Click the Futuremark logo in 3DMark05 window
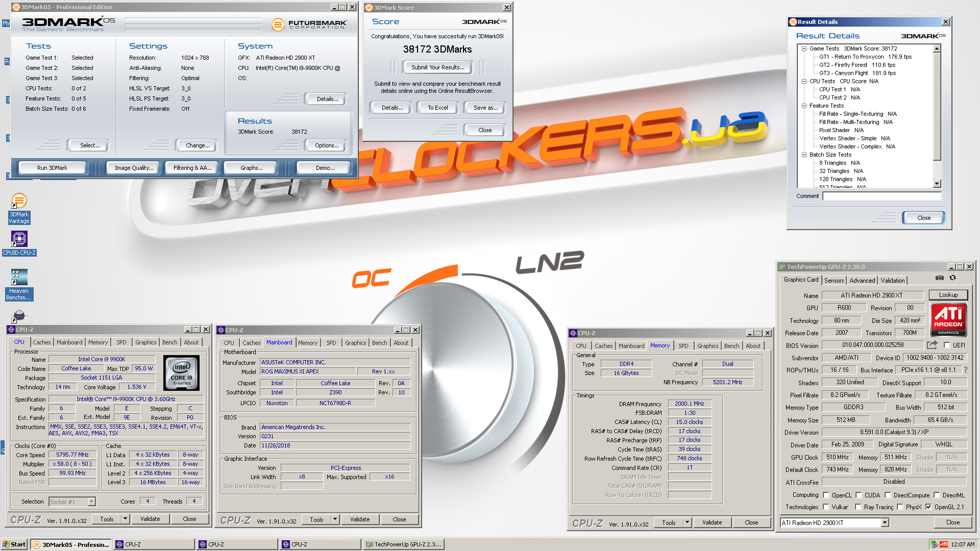This screenshot has width=980, height=551. click(309, 24)
